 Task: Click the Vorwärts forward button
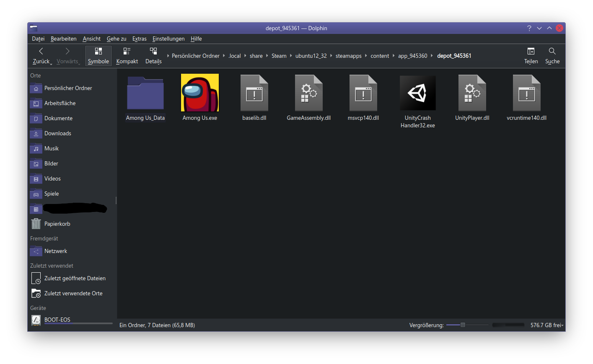[67, 56]
